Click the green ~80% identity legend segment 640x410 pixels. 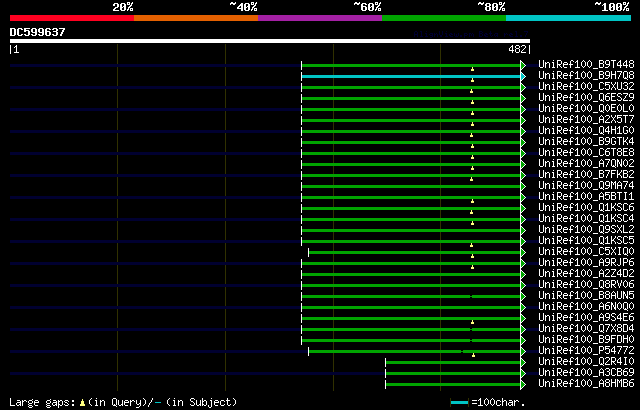coord(444,18)
